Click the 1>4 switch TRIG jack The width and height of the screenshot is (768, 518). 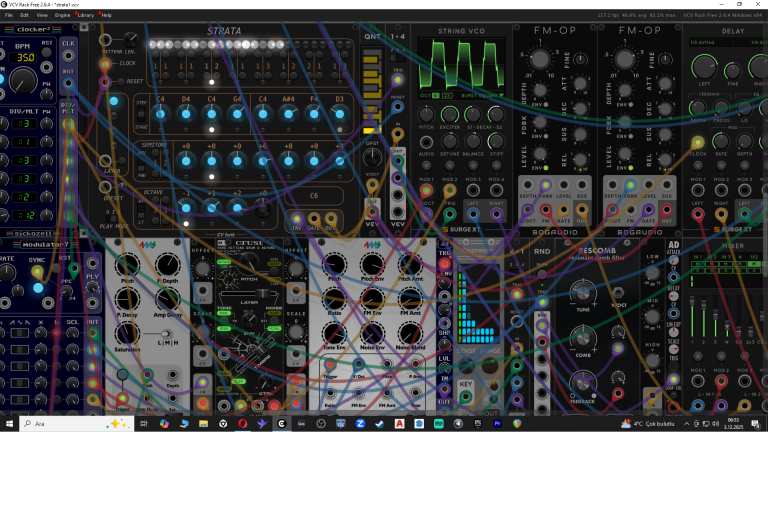click(398, 79)
